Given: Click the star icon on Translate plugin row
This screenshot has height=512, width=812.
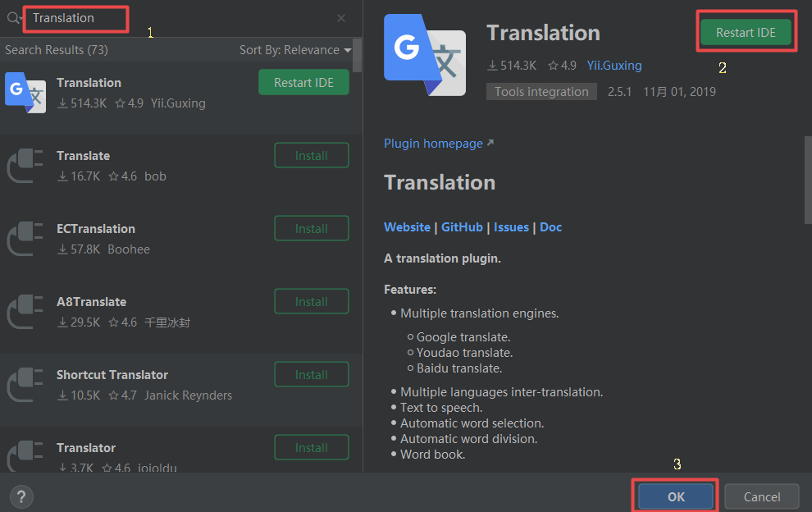Looking at the screenshot, I should 114,176.
